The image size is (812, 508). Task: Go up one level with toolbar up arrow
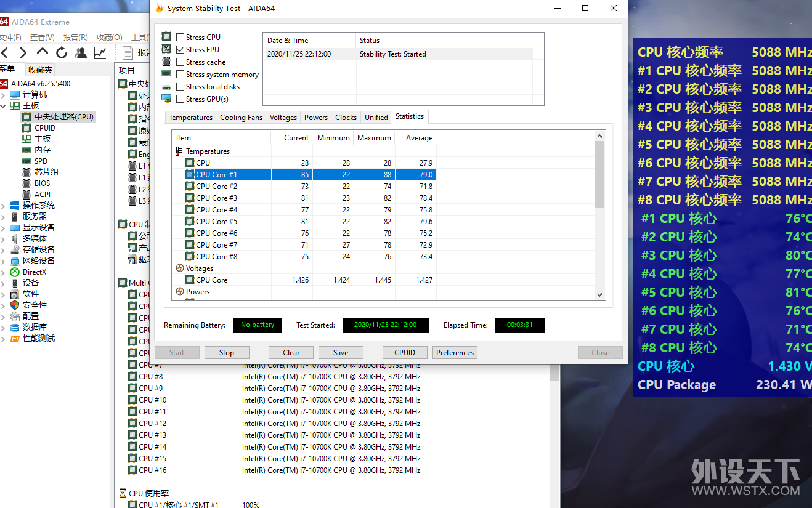tap(42, 52)
